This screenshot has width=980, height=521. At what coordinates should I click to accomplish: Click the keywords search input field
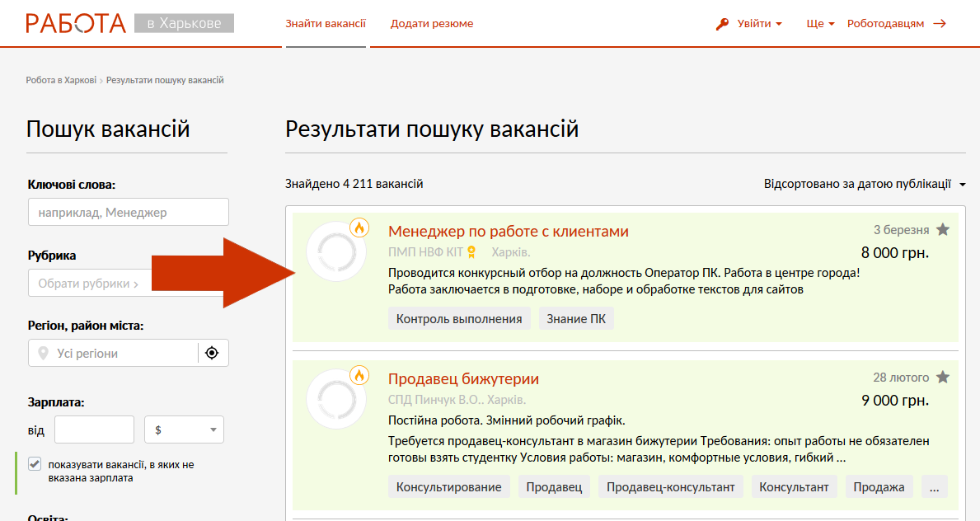coord(128,212)
